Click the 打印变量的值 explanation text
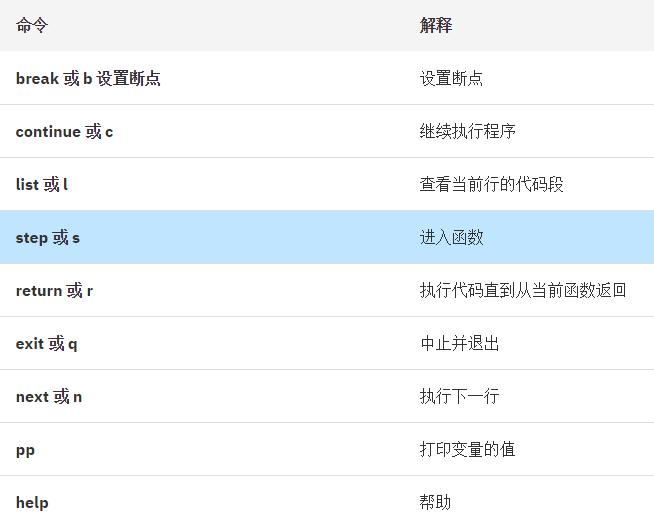Screen dimensions: 654x527 coord(467,449)
